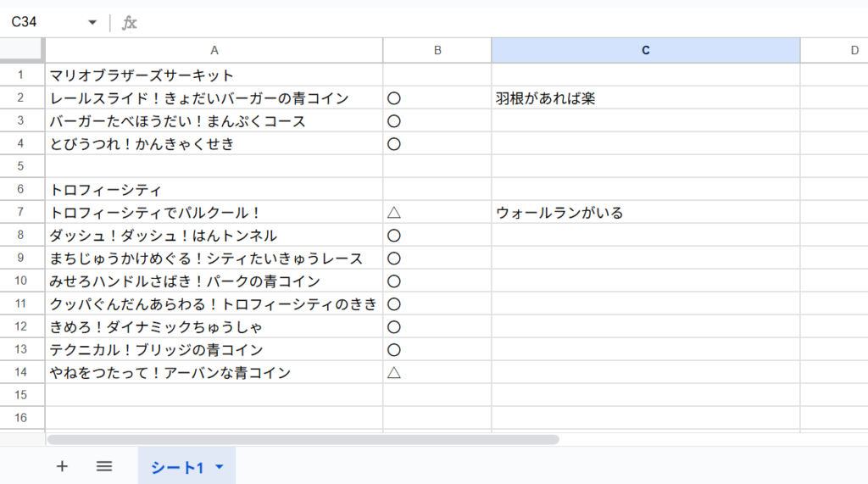
Task: Select column C header
Action: 645,50
